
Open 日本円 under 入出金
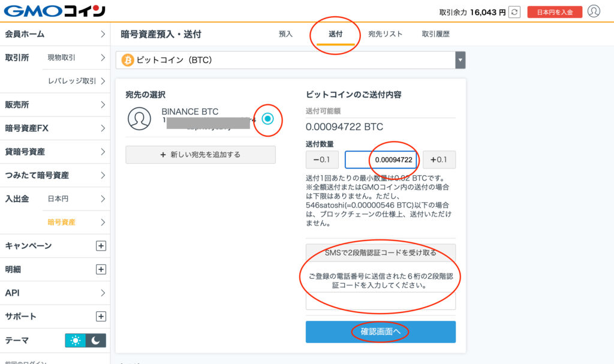click(76, 198)
